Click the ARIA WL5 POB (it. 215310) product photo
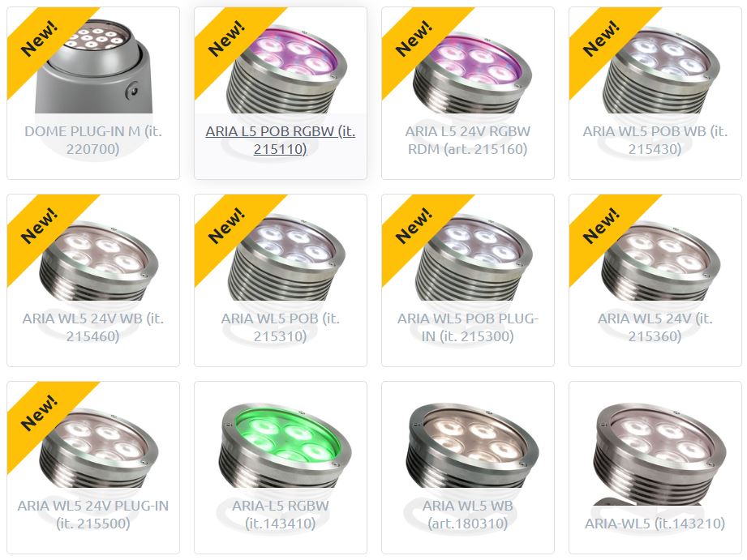 click(x=281, y=248)
